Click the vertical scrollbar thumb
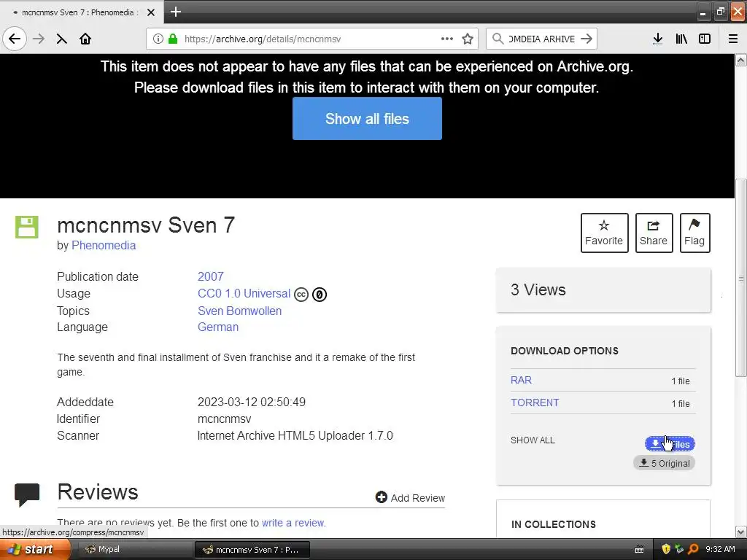Image resolution: width=747 pixels, height=560 pixels. pos(741,278)
